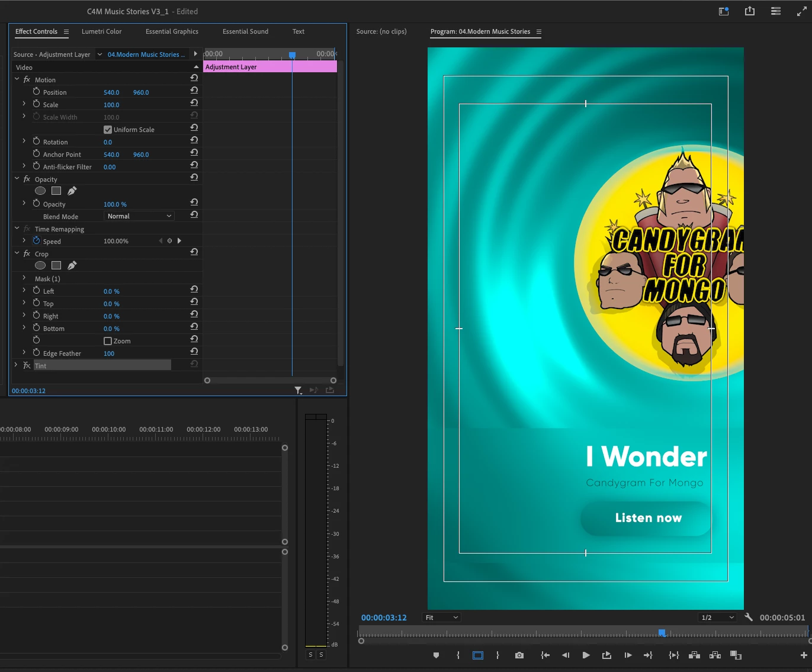Open the Source (no clips) tab
The image size is (812, 672).
(x=381, y=31)
